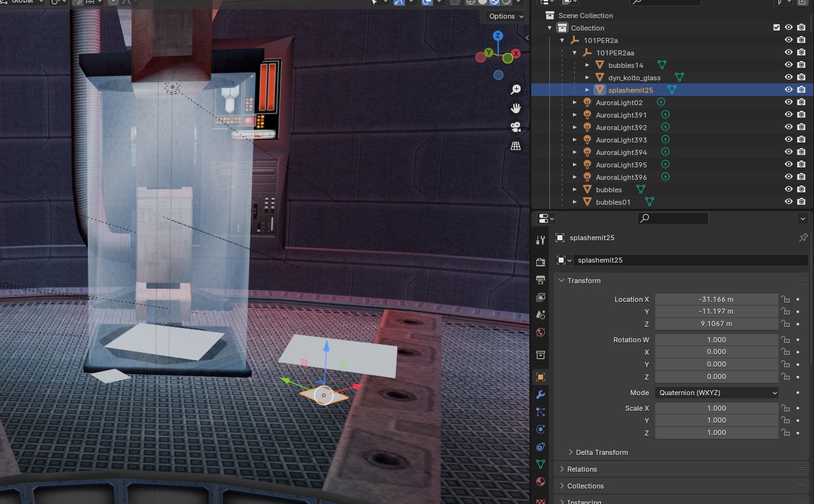This screenshot has height=504, width=814.
Task: Click green mesh data icon next to bubbles14
Action: 661,65
